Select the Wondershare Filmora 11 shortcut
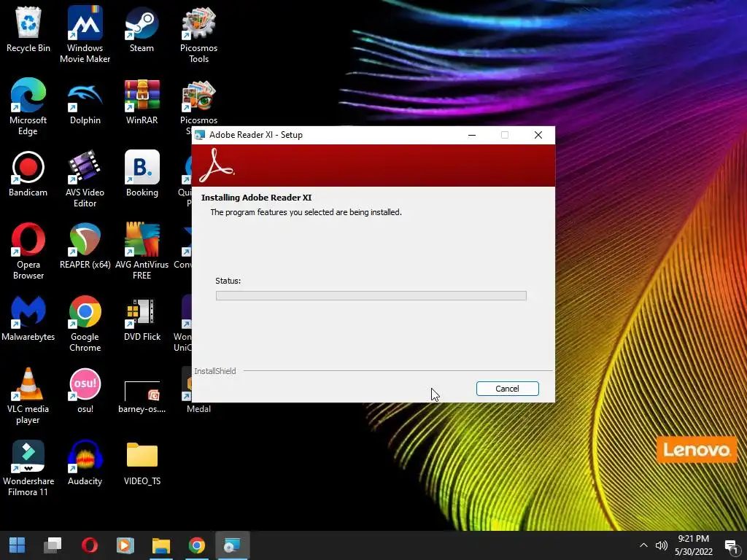 point(28,469)
